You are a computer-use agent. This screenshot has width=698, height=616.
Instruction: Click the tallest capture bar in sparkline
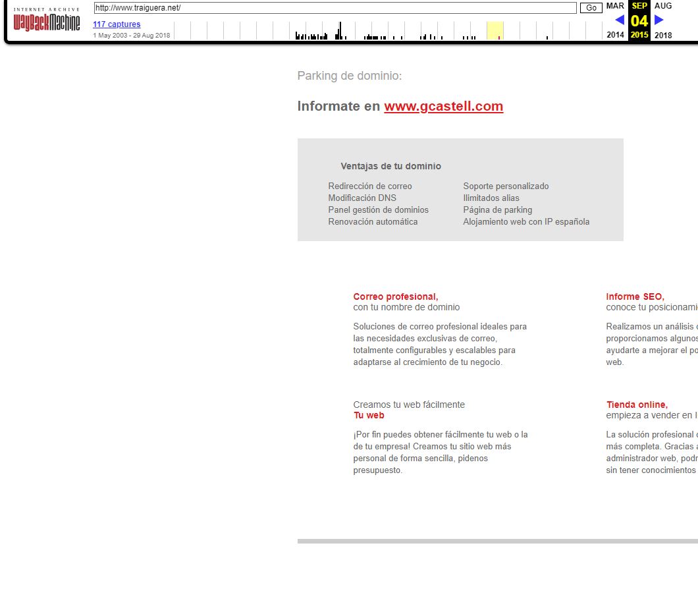(340, 30)
